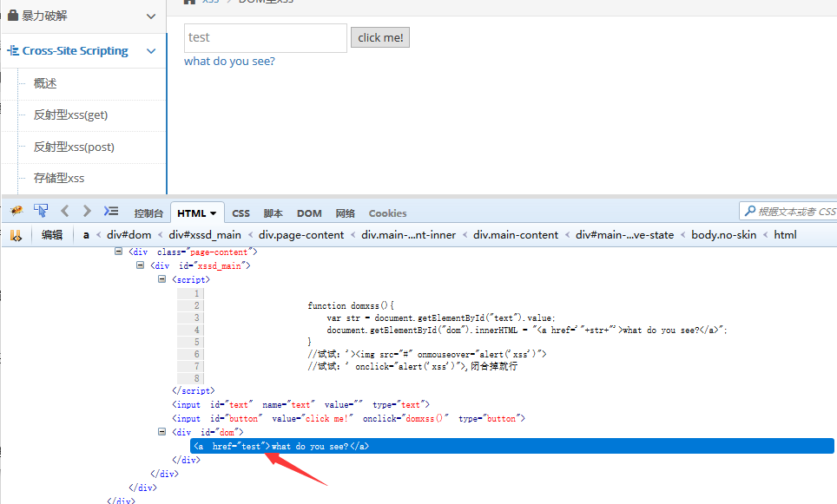Click the 编辑 button

pos(52,235)
